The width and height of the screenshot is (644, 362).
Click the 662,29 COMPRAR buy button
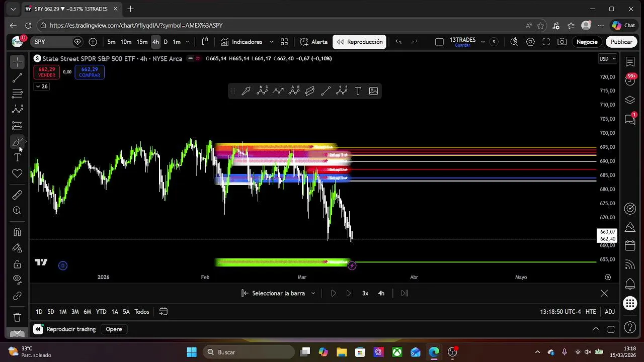click(90, 72)
